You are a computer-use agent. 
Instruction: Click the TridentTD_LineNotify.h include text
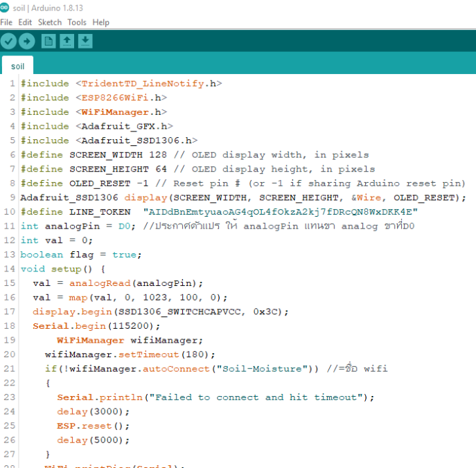click(x=148, y=84)
